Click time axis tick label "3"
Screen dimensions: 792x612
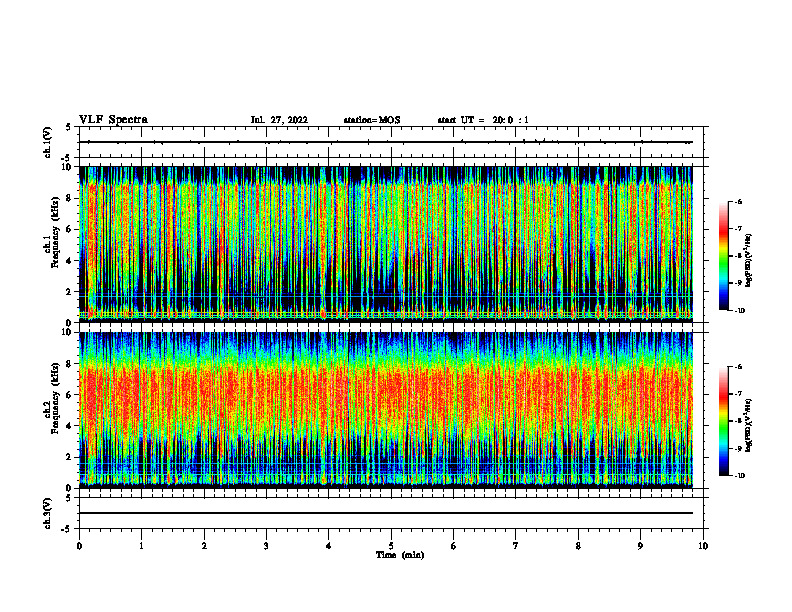(266, 546)
